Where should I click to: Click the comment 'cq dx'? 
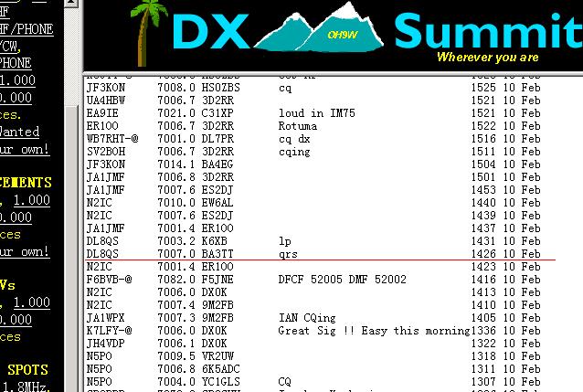tap(294, 139)
